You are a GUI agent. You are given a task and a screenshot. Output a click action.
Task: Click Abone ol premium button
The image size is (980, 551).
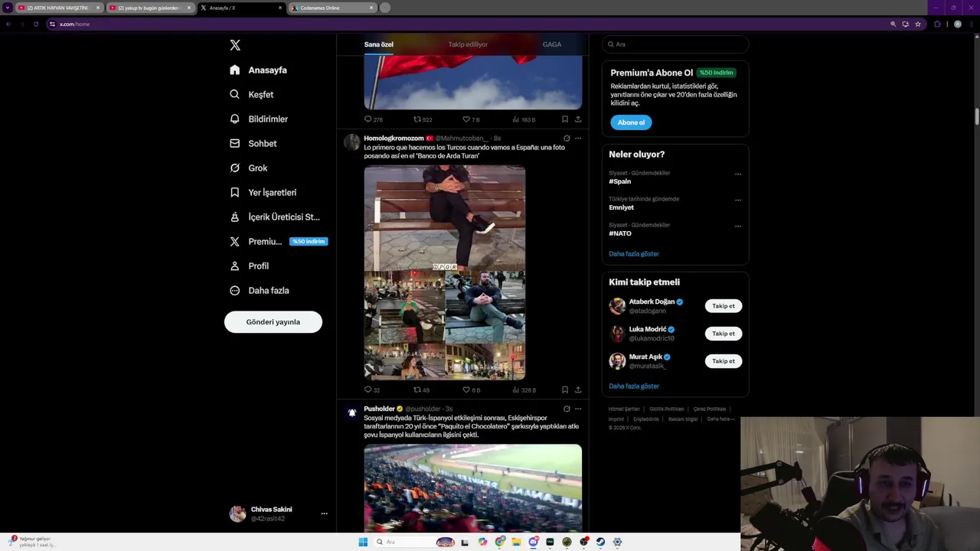click(x=631, y=122)
